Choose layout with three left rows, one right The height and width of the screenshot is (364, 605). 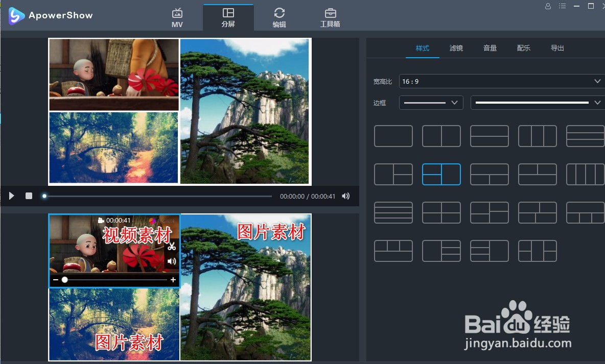489,251
